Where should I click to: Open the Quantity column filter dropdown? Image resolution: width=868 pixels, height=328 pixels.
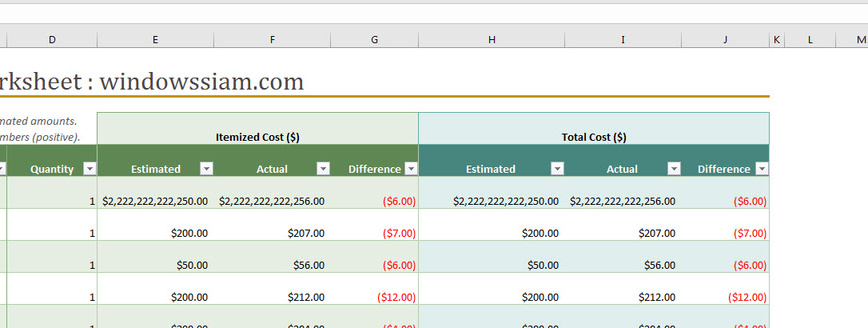point(90,169)
